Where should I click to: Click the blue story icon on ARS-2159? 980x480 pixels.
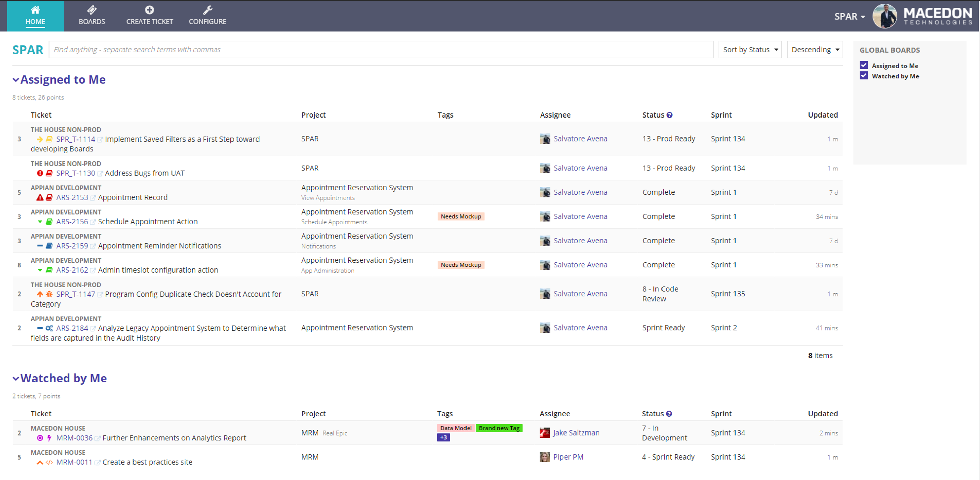(49, 246)
